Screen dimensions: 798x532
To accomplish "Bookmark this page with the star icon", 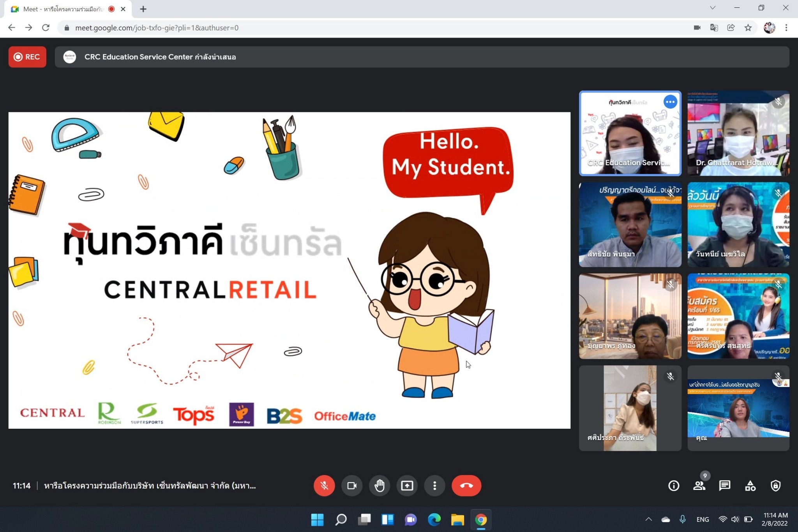I will point(748,28).
